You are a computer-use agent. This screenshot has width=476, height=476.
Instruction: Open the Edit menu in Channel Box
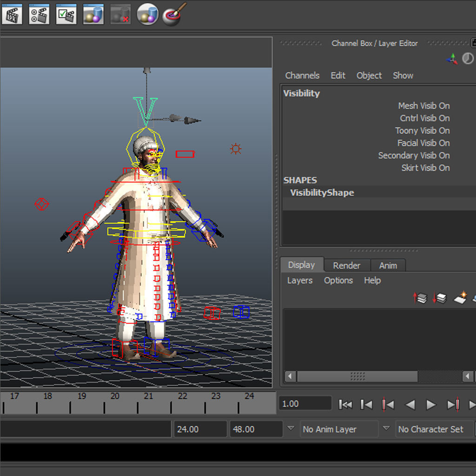(338, 75)
